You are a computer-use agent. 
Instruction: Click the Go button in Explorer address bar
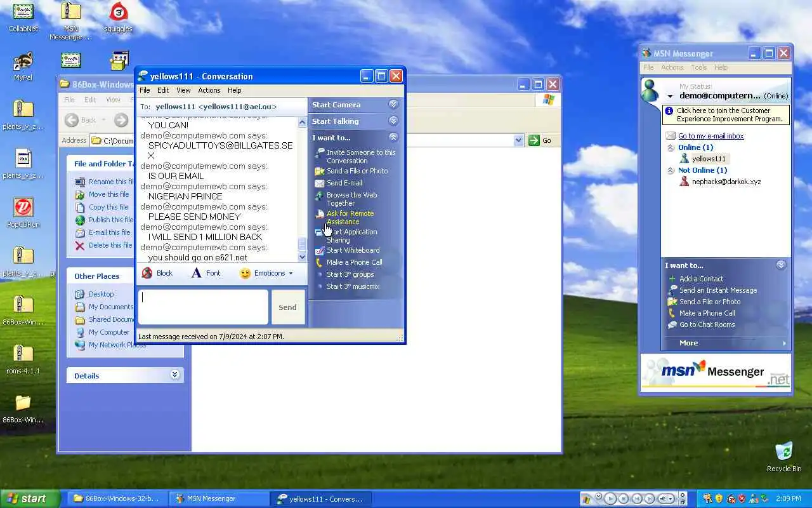pyautogui.click(x=540, y=140)
